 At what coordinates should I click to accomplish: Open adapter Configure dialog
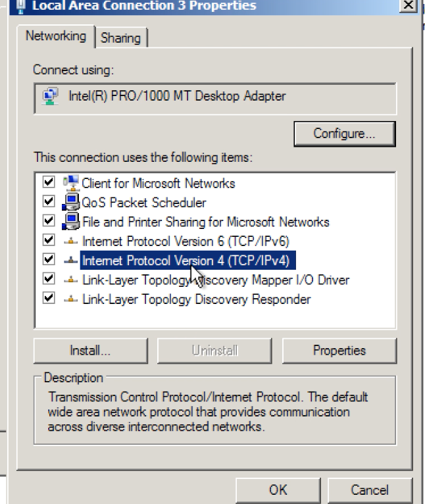click(x=344, y=134)
